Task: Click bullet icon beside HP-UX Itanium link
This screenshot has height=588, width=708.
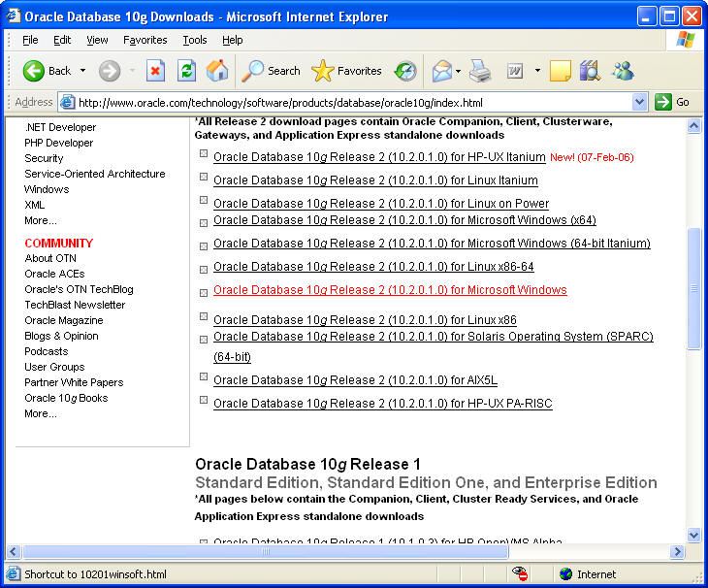Action: click(x=204, y=153)
